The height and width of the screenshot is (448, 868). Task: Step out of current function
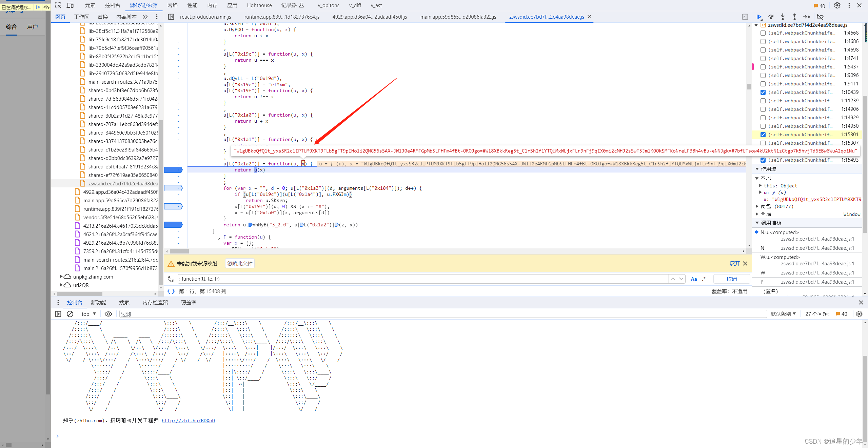[x=794, y=17]
